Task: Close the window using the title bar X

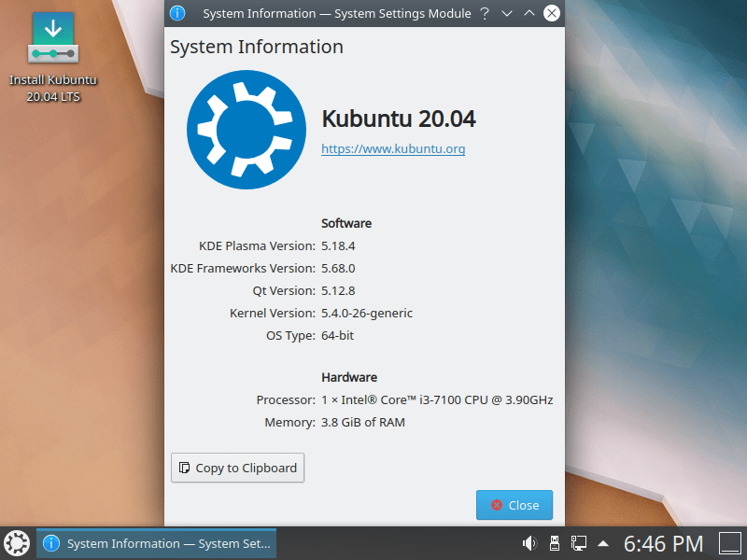Action: click(x=552, y=13)
